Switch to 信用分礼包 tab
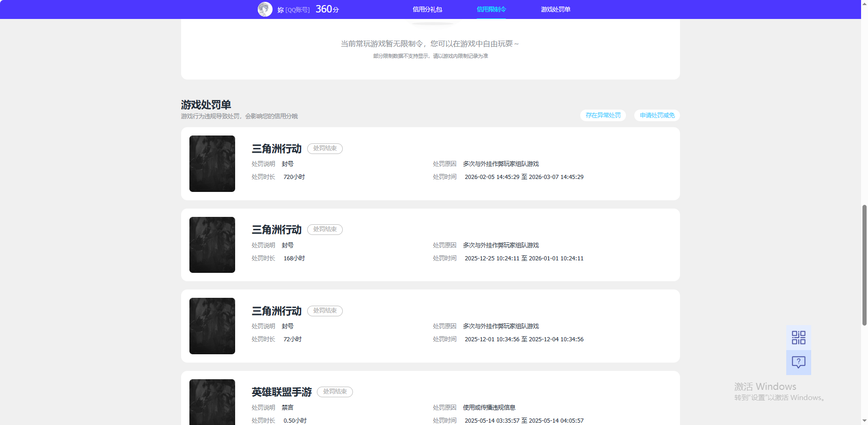 click(427, 9)
